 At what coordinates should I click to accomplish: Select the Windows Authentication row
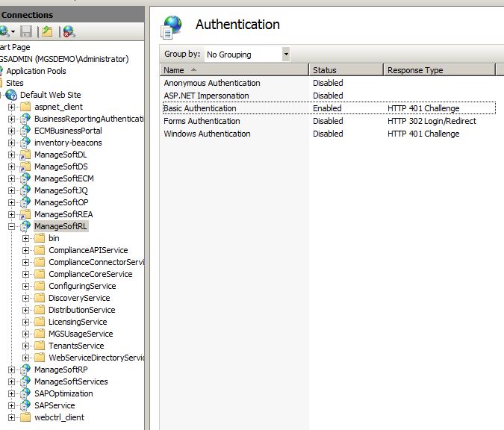pos(329,134)
